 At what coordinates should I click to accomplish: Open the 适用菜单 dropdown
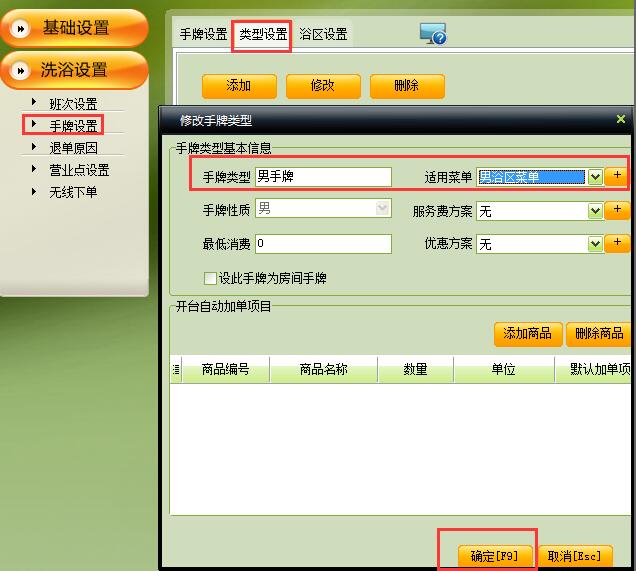tap(595, 177)
